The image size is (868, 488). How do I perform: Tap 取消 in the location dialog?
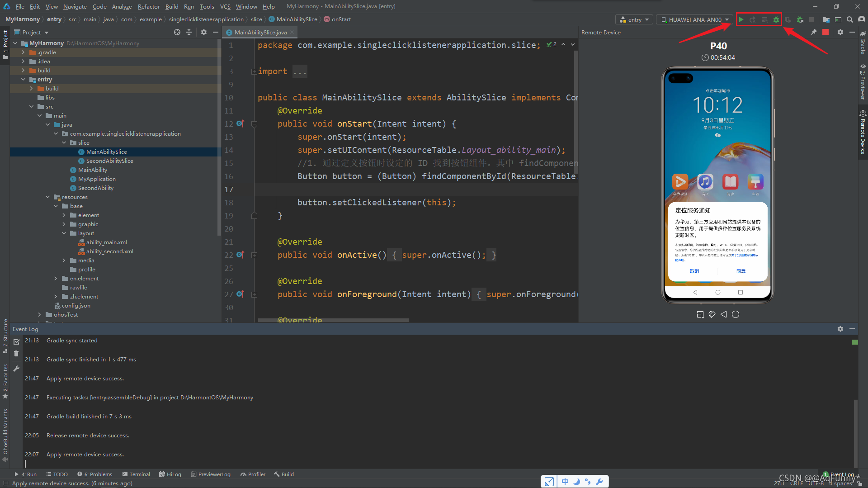694,271
